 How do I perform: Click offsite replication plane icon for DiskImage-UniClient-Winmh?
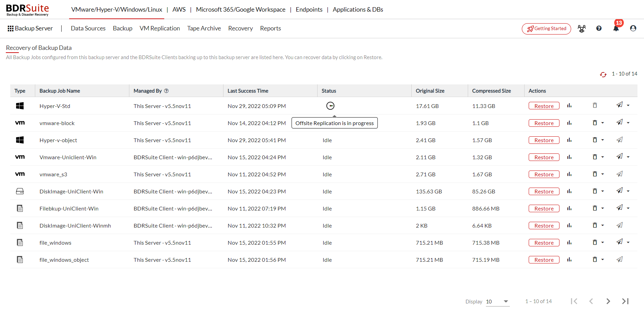point(620,225)
